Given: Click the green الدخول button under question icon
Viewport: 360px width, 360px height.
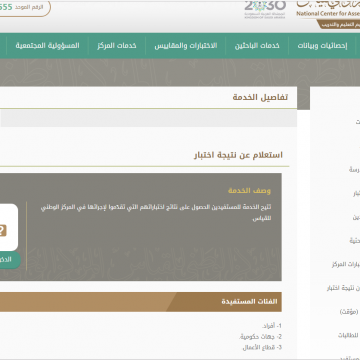Looking at the screenshot, I should point(9,260).
